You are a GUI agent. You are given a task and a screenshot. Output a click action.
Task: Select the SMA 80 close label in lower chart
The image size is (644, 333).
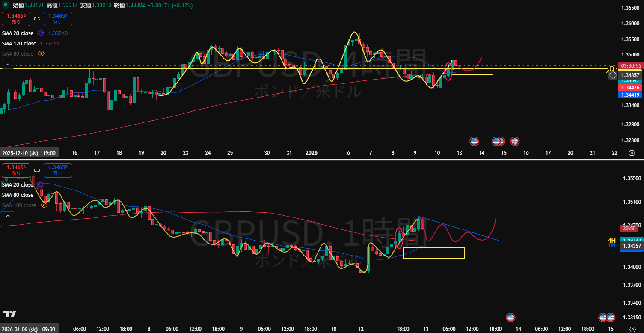pyautogui.click(x=18, y=195)
